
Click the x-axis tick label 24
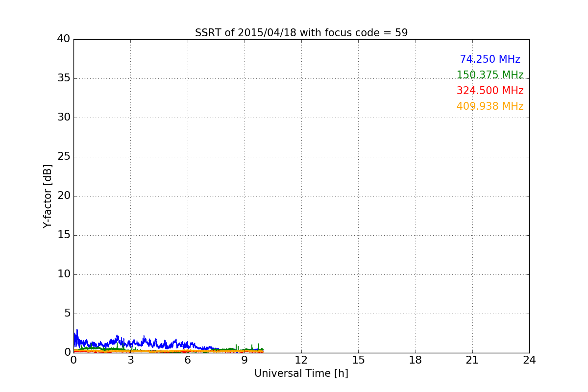tap(529, 360)
